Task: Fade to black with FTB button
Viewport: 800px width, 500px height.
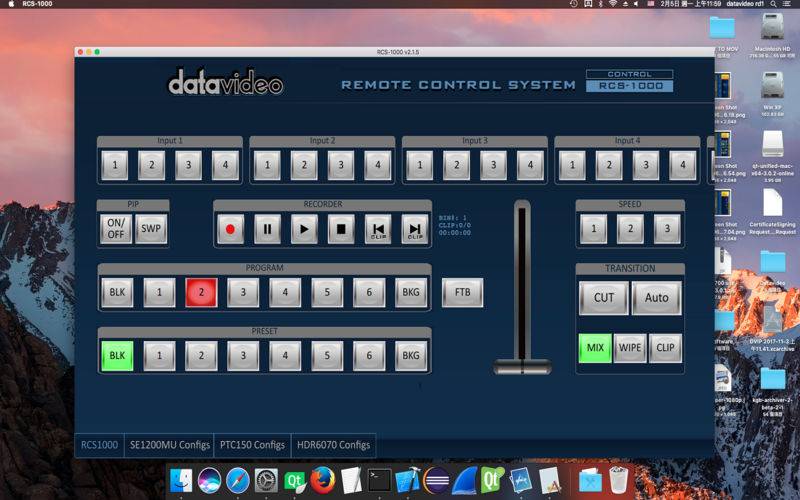Action: pos(462,292)
